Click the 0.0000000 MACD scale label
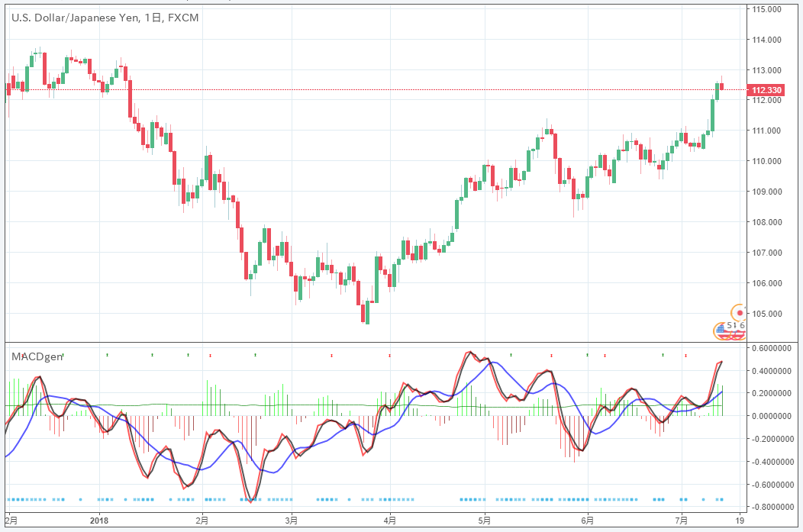Screen dimensions: 803x532 [x=772, y=416]
